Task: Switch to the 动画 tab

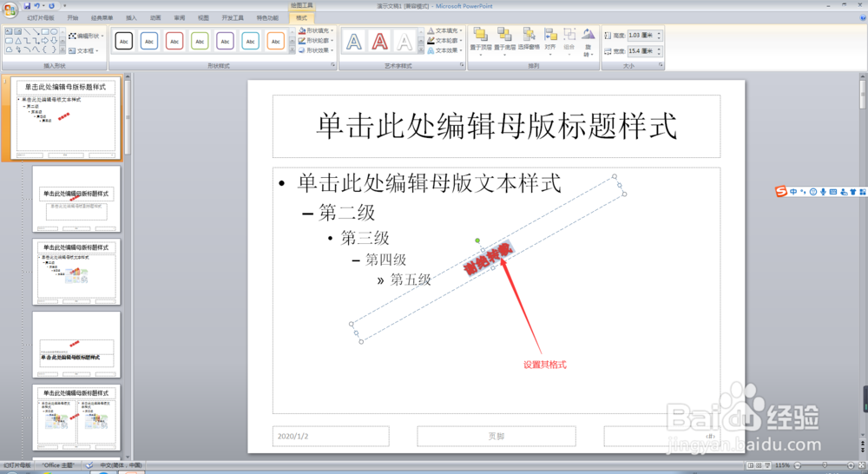Action: (155, 17)
